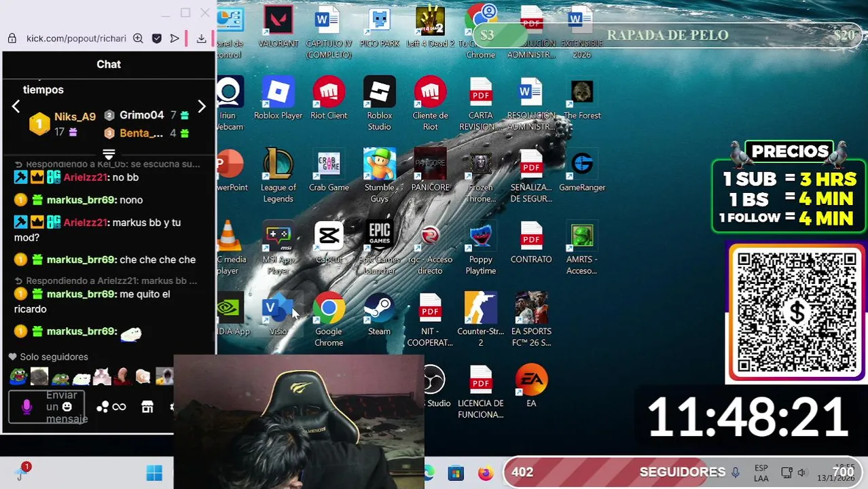868x489 pixels.
Task: Launch League of Legends shortcut
Action: pyautogui.click(x=278, y=177)
